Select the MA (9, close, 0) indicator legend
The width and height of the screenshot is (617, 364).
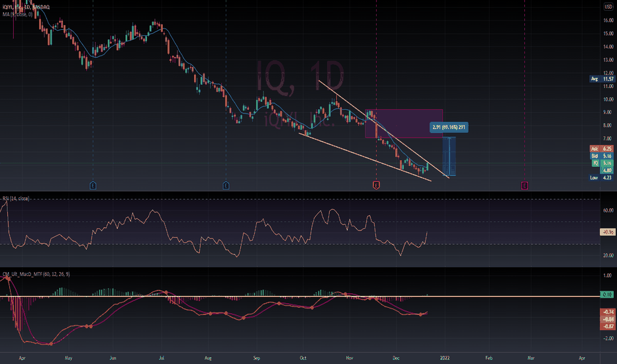coord(18,14)
